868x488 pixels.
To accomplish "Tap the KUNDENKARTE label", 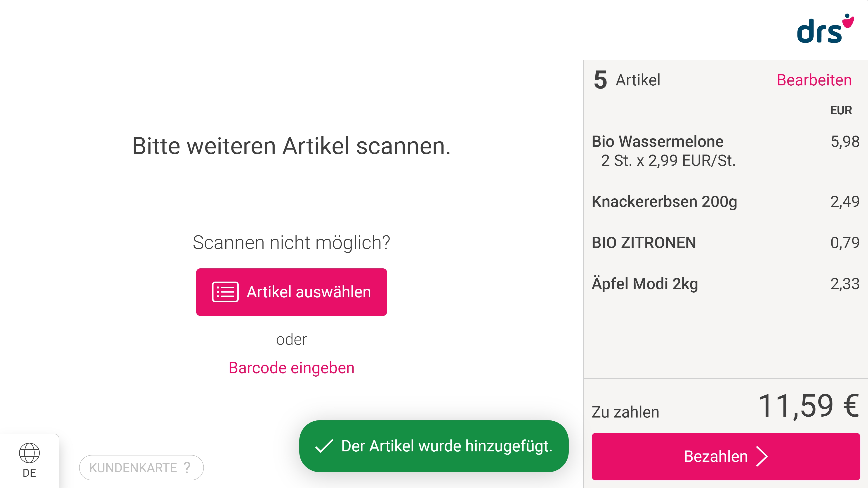I will 133,468.
